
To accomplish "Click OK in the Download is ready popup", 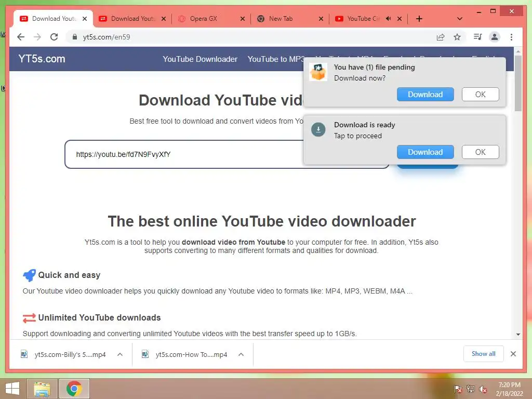I will click(x=480, y=152).
